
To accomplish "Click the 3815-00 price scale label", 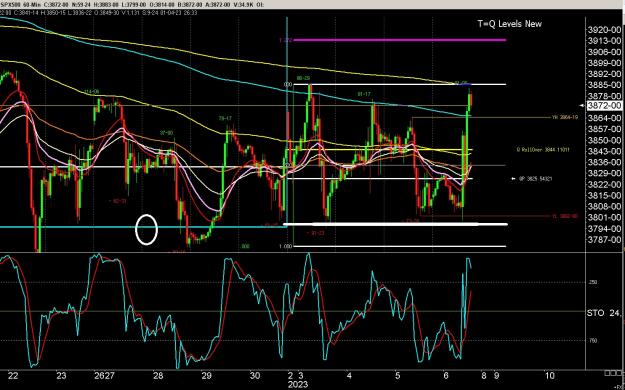I will 604,195.
